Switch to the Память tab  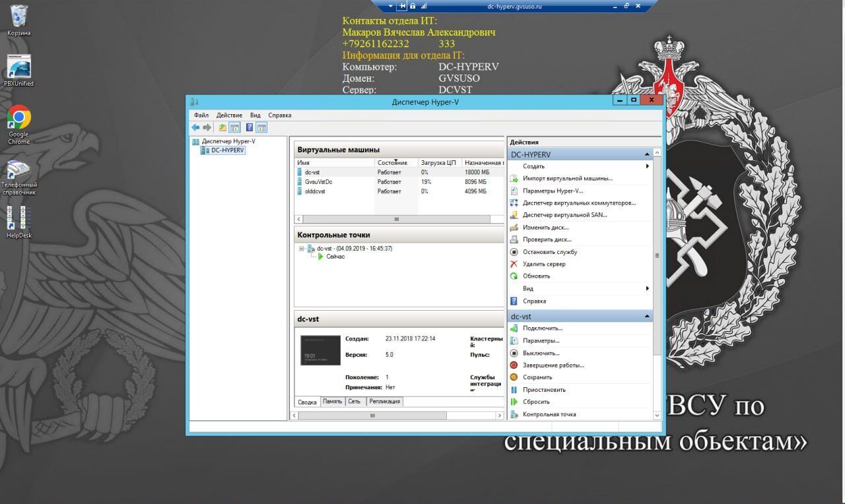tap(333, 401)
